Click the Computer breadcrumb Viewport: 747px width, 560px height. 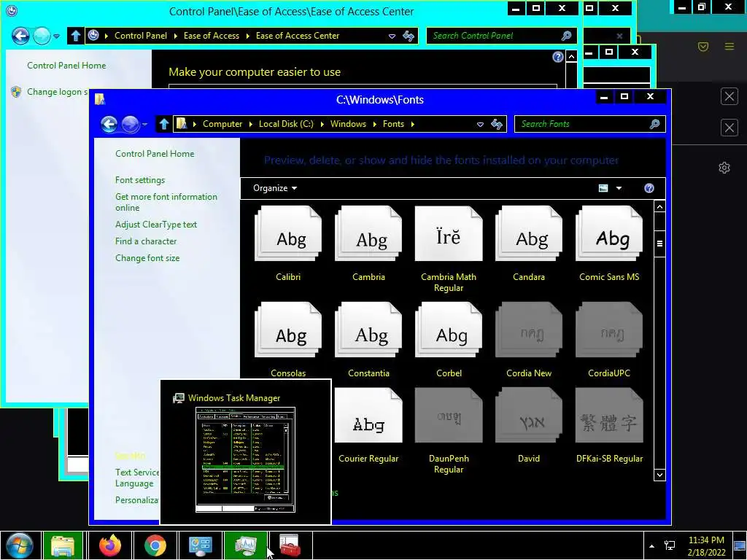pyautogui.click(x=222, y=124)
